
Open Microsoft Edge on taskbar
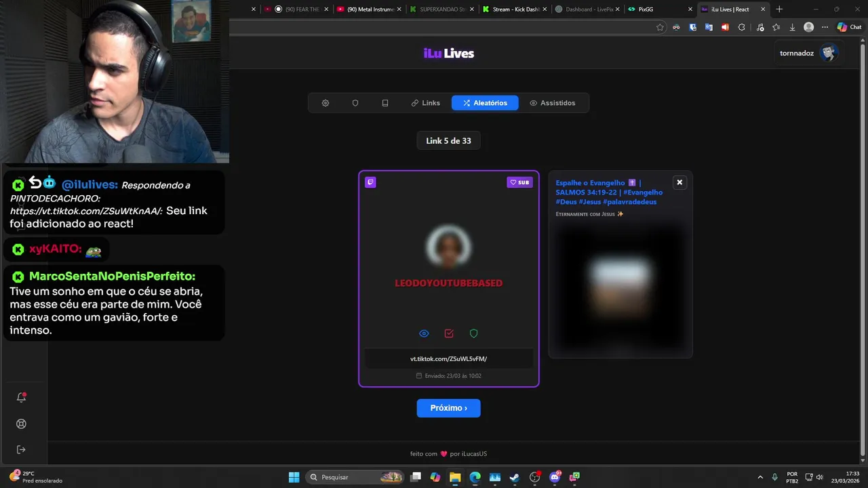[x=475, y=477]
